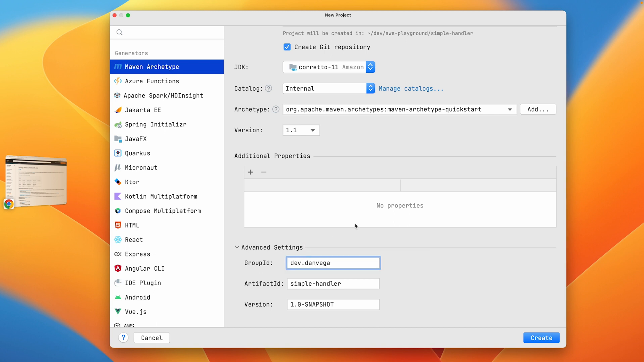The image size is (644, 362).
Task: Click the Add archetype button
Action: tap(538, 109)
